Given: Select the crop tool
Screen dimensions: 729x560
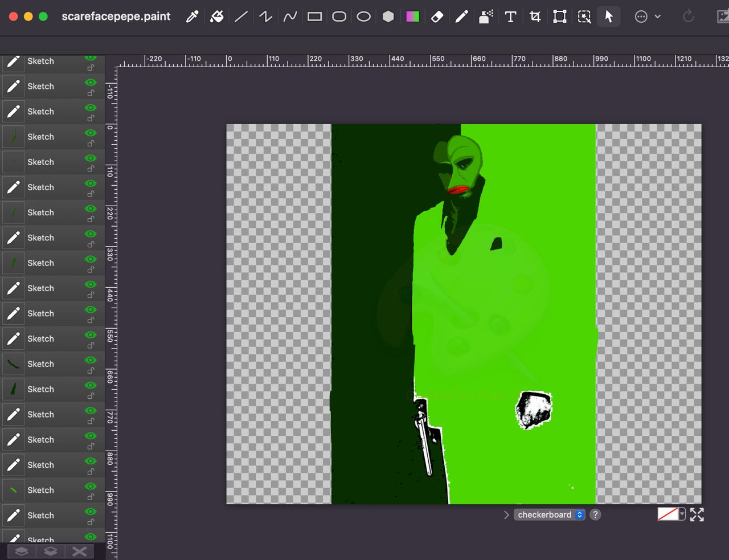Looking at the screenshot, I should pyautogui.click(x=535, y=17).
